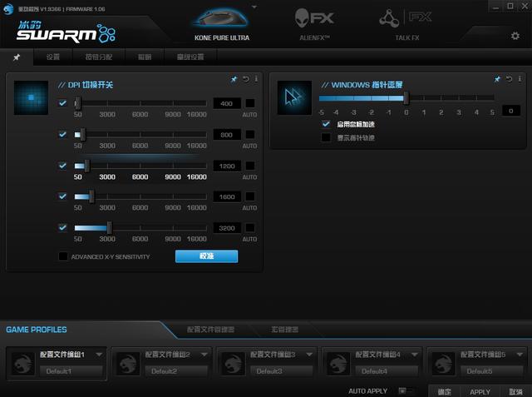This screenshot has height=397, width=532.
Task: Select the Kone Pure Ultra mouse device
Action: click(220, 23)
